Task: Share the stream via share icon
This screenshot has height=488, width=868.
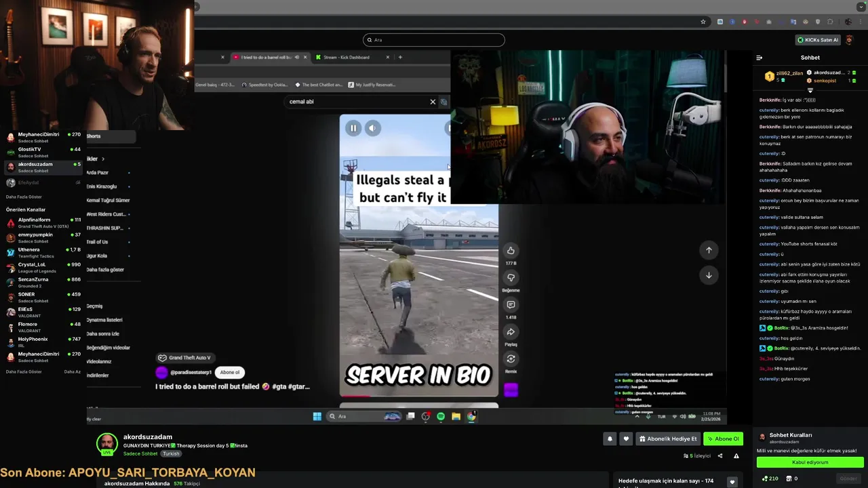Action: click(720, 456)
